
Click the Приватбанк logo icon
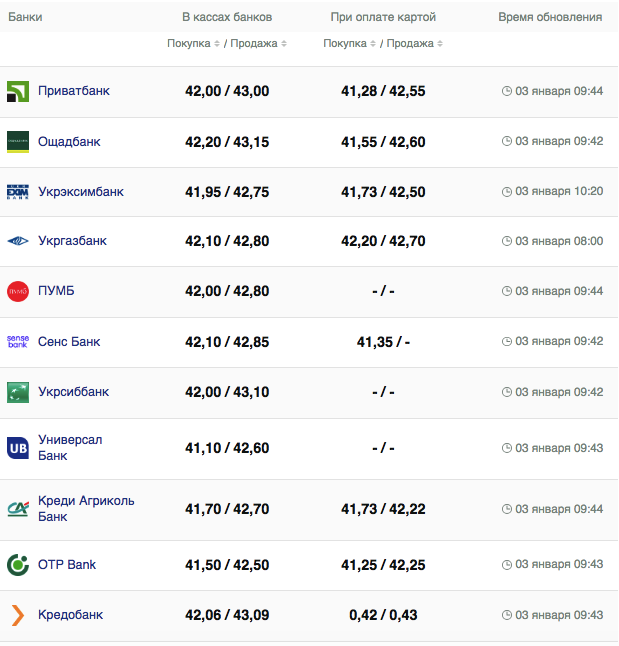[x=18, y=92]
